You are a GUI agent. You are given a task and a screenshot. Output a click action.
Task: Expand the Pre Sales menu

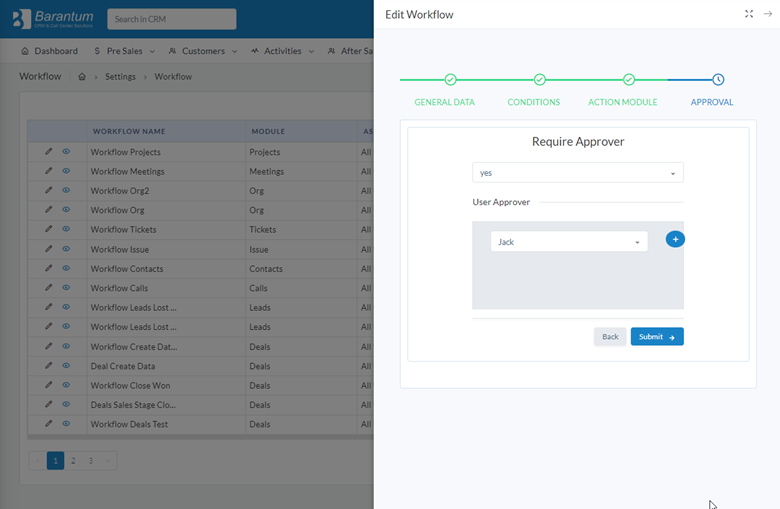(x=124, y=51)
